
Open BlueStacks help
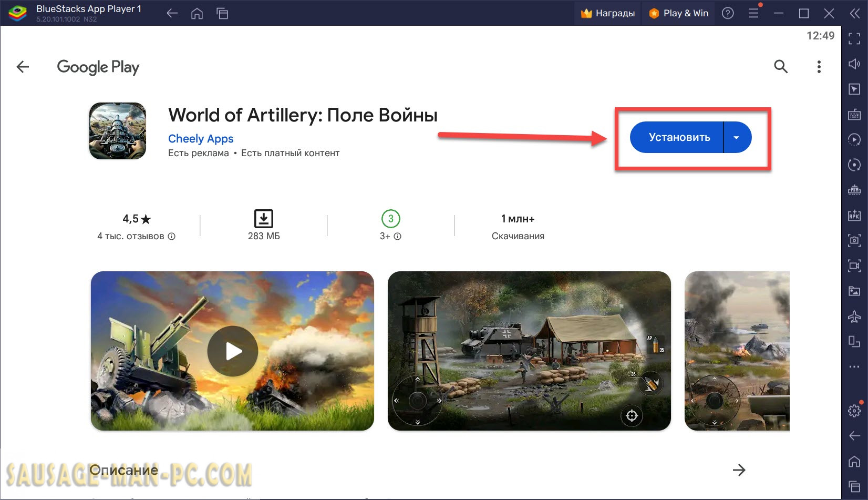728,13
